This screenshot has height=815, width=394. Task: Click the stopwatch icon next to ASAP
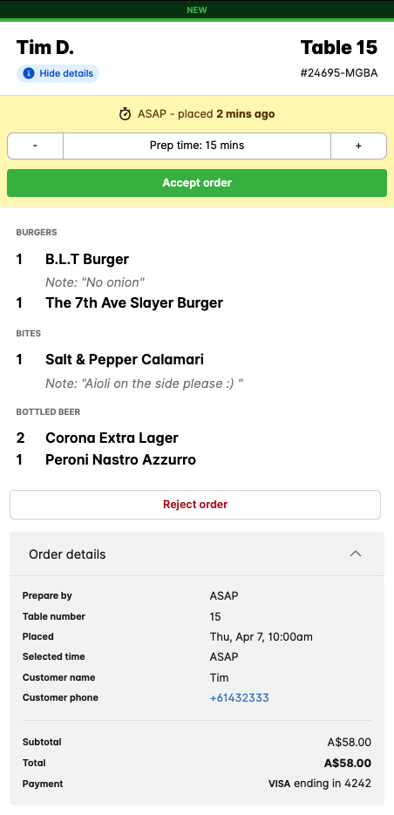point(125,114)
